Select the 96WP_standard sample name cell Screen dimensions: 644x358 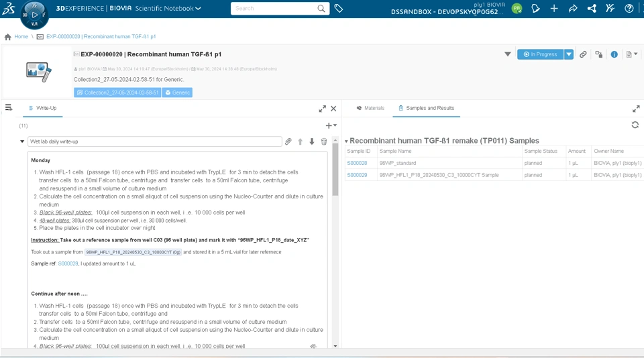449,163
